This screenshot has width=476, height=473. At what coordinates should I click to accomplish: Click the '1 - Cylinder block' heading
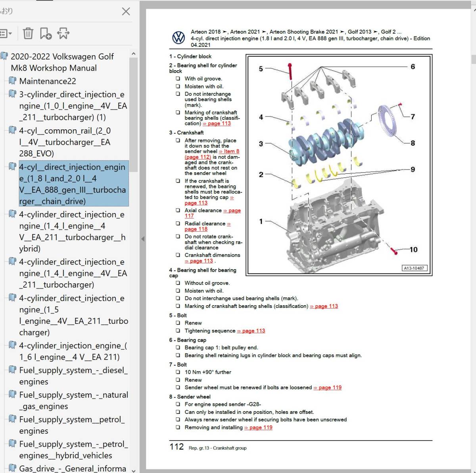click(190, 57)
